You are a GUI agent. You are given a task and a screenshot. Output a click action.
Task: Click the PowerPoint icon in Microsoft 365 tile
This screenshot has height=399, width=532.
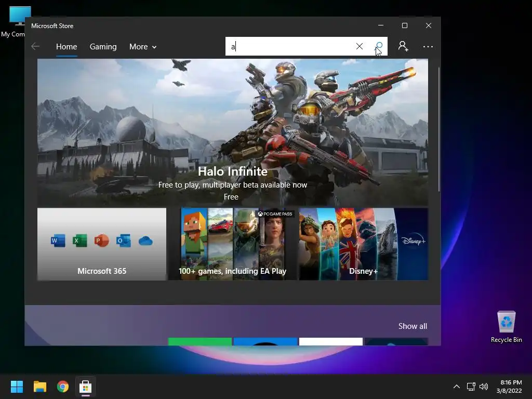point(101,241)
